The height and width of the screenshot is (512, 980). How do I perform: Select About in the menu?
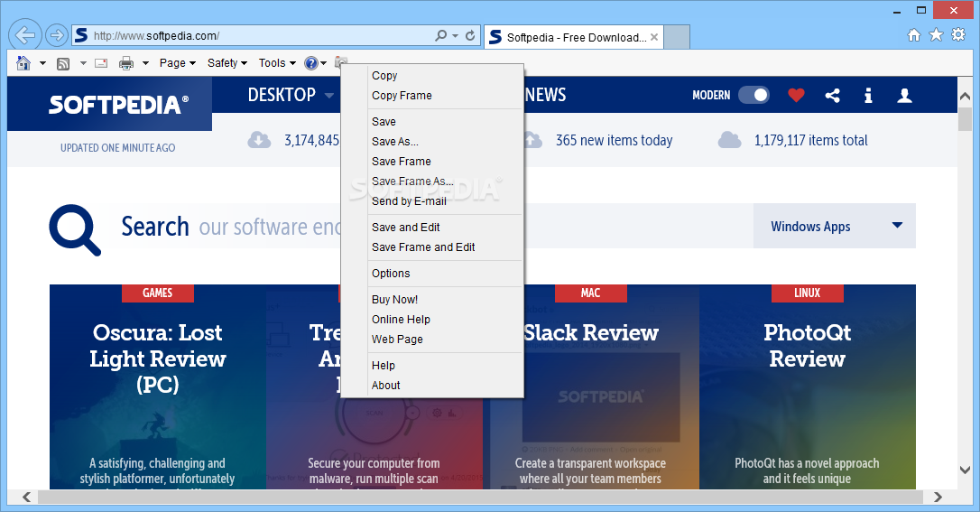point(385,386)
